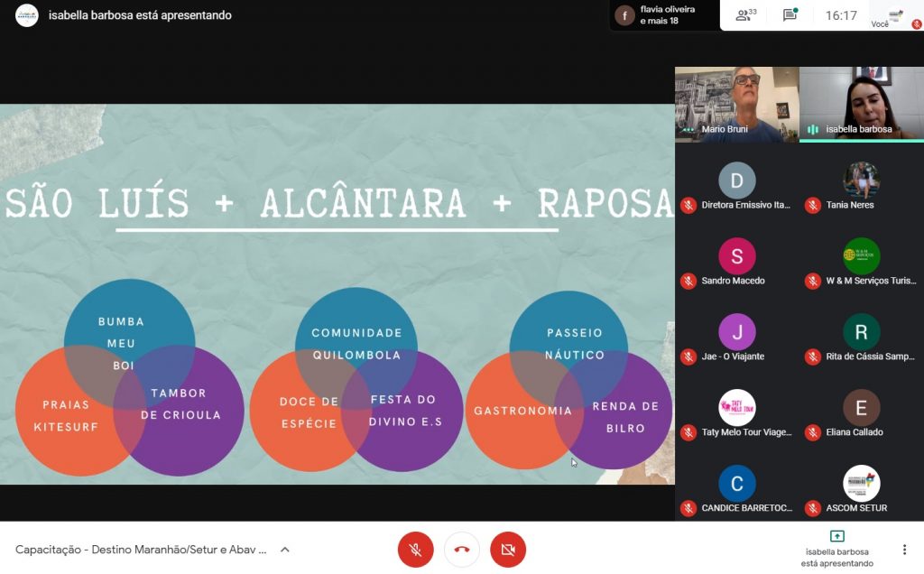
Task: Toggle the camera off button
Action: [508, 550]
